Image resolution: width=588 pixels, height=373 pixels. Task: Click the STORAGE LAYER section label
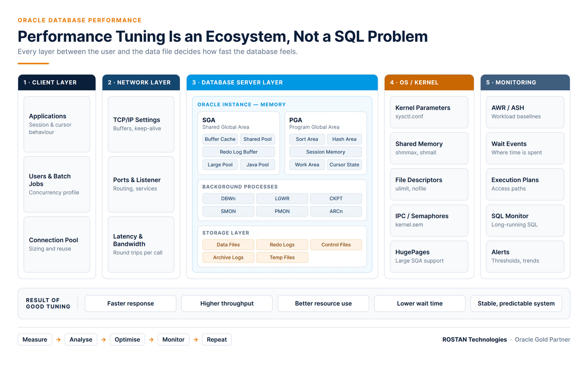[x=226, y=233]
